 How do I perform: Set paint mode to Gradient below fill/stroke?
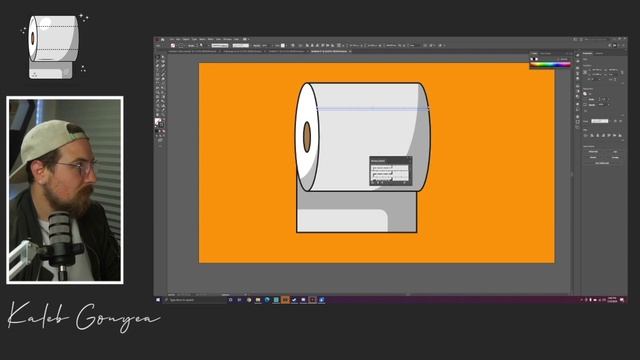pyautogui.click(x=160, y=131)
